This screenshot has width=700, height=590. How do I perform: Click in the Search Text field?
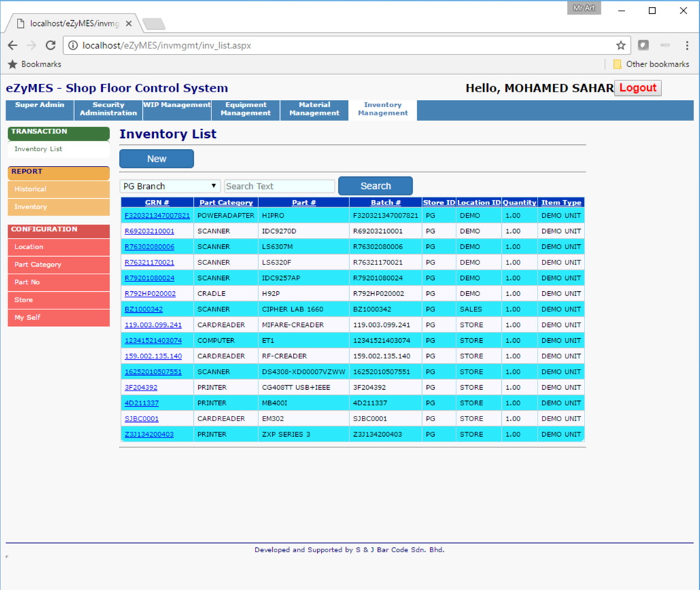pos(279,186)
